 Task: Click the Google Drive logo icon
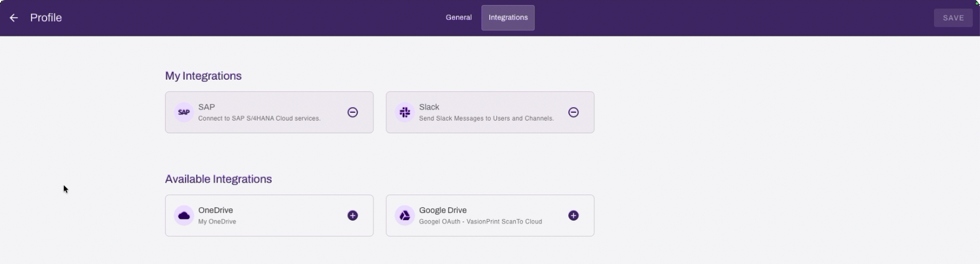(405, 215)
